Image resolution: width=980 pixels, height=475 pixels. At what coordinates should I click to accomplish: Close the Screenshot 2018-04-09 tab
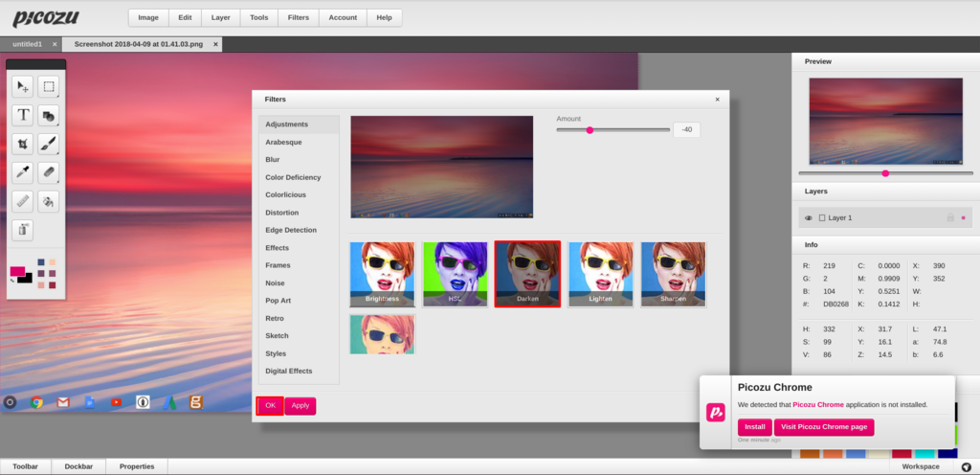pyautogui.click(x=215, y=44)
